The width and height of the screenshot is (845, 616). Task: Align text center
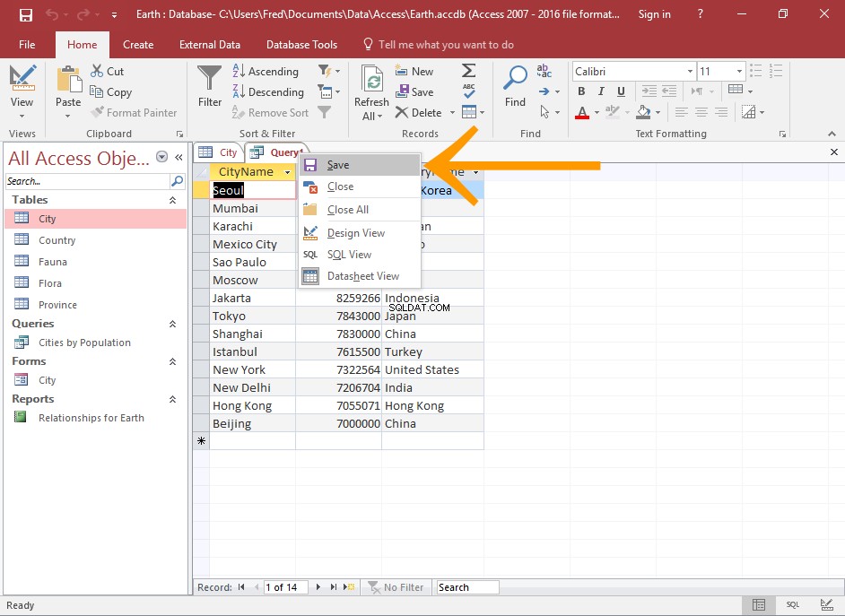(x=701, y=112)
